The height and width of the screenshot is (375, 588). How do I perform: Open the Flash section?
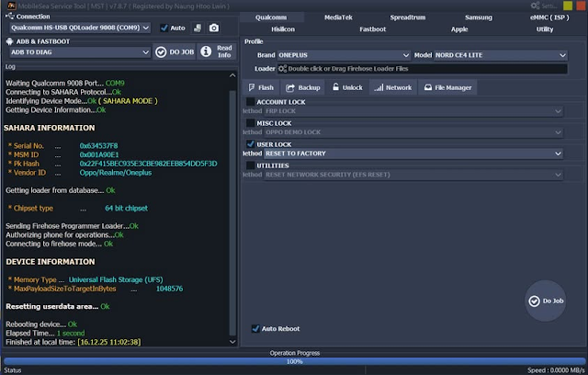coord(260,87)
